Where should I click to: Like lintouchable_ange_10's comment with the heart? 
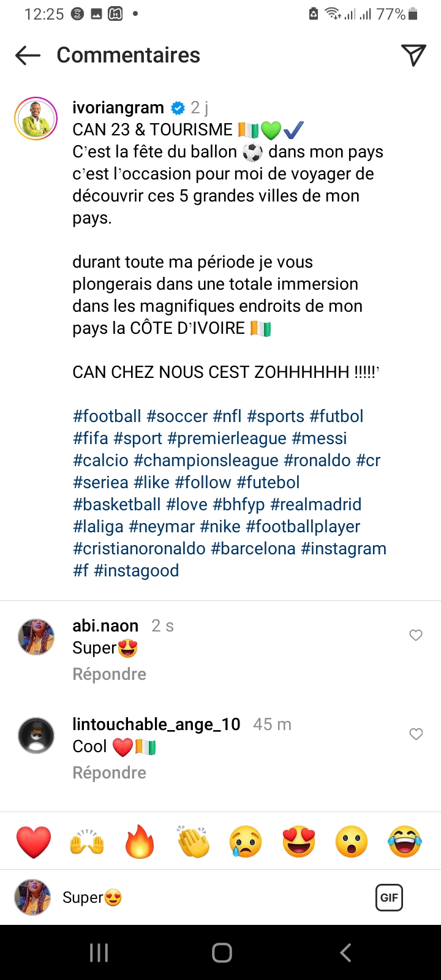pyautogui.click(x=416, y=734)
